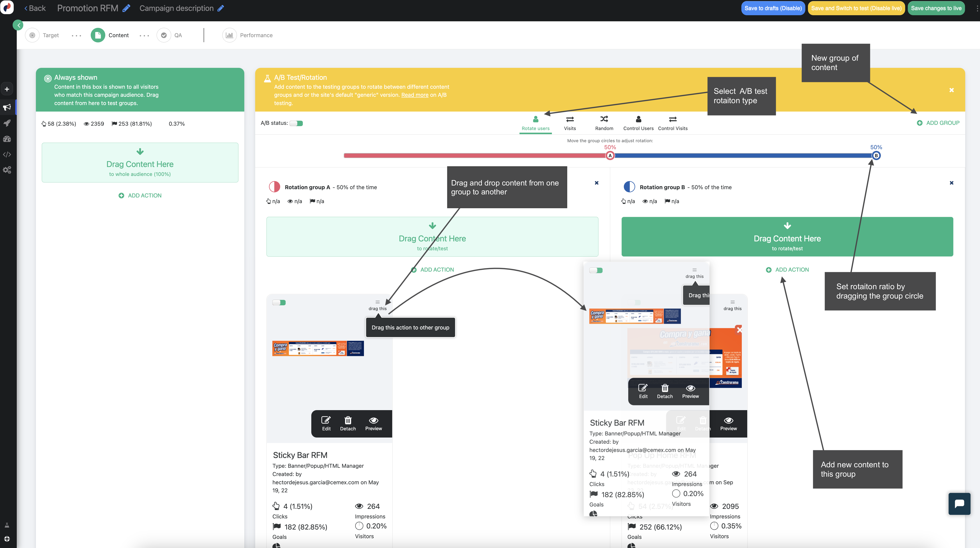Image resolution: width=980 pixels, height=548 pixels.
Task: Toggle the Sticky Bar RFM switch in group A
Action: (x=279, y=303)
